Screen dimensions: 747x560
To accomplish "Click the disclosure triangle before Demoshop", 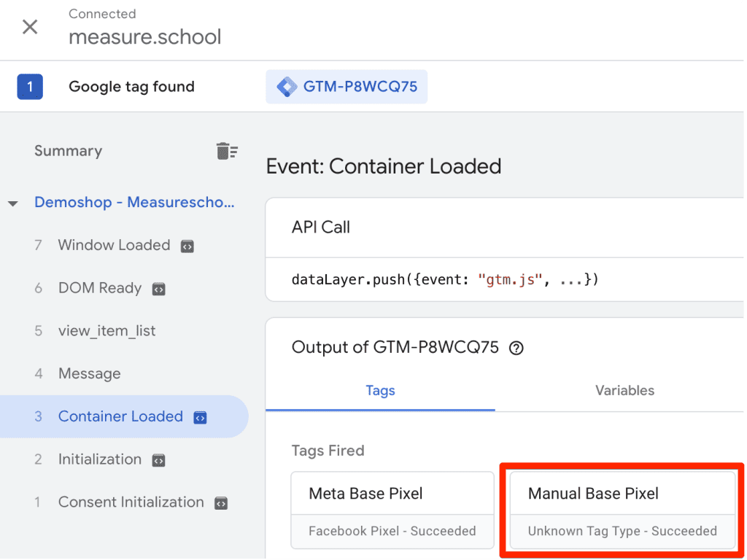I will point(13,203).
